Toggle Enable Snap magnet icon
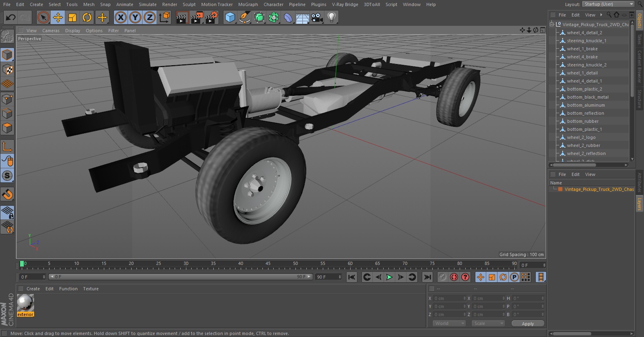This screenshot has width=644, height=337. [7, 194]
